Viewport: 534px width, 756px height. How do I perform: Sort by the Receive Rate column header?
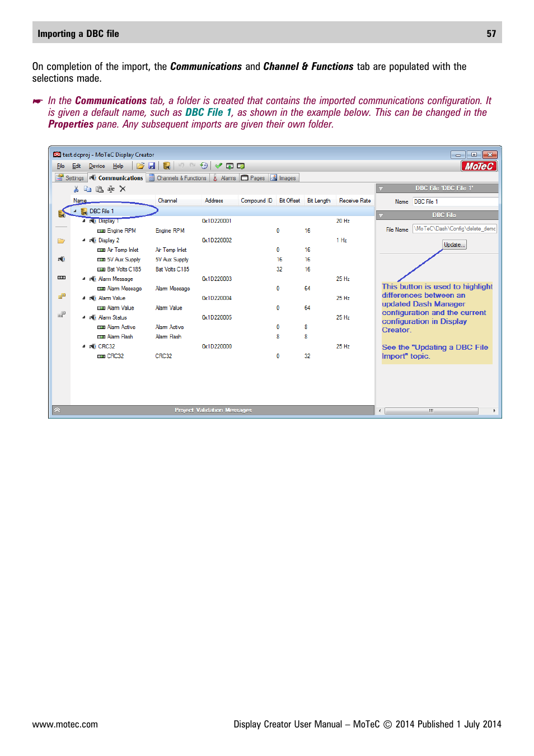[355, 201]
